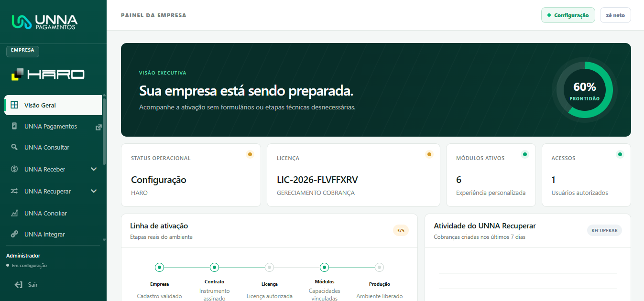Select the Contrato activation step marker
Viewport: 644px width, 301px height.
214,267
